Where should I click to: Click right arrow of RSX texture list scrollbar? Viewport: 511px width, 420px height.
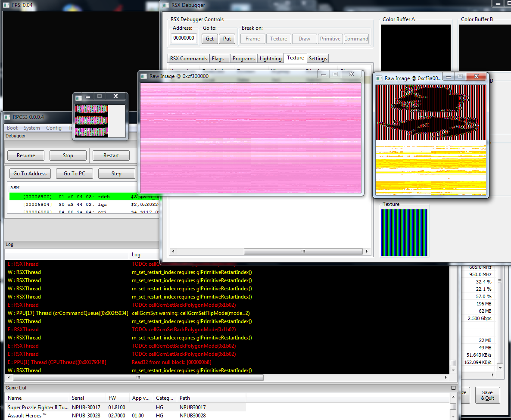click(367, 251)
